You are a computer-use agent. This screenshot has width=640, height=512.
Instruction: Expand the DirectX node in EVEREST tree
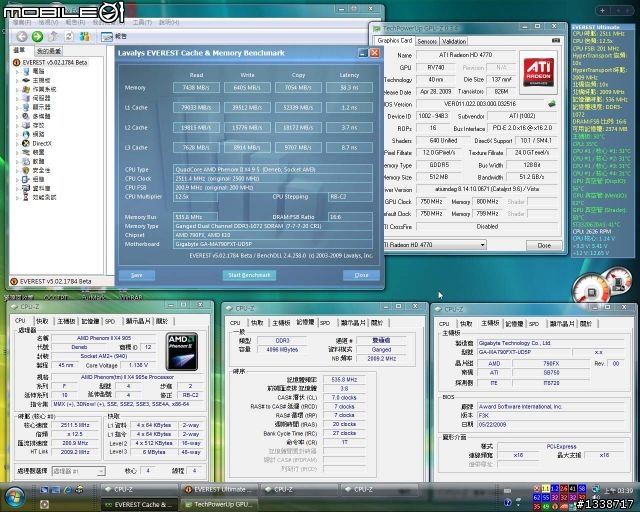click(17, 143)
